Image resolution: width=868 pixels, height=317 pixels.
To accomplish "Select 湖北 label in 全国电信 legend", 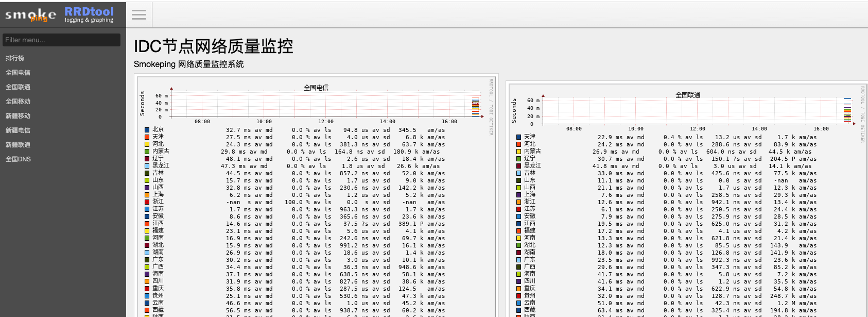I will 158,245.
